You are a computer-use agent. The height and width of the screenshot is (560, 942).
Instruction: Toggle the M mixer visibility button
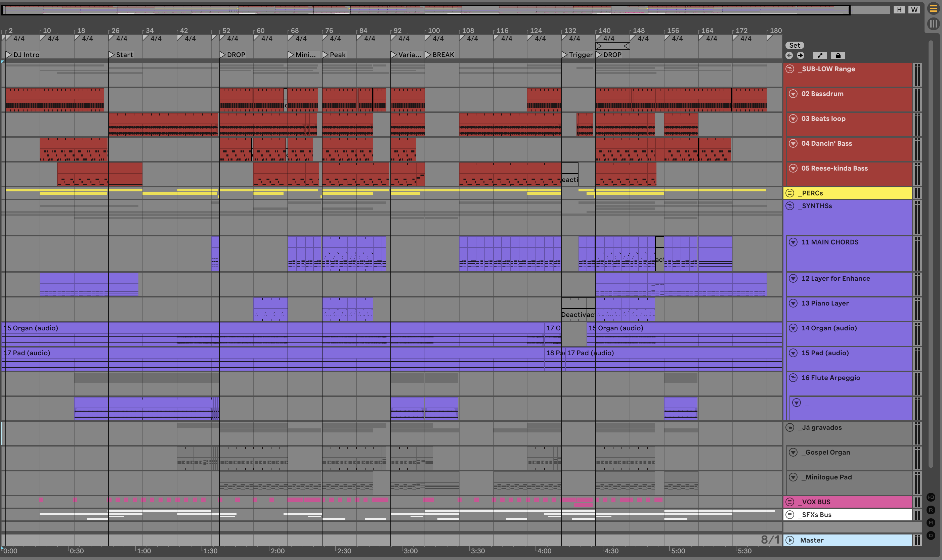(931, 523)
